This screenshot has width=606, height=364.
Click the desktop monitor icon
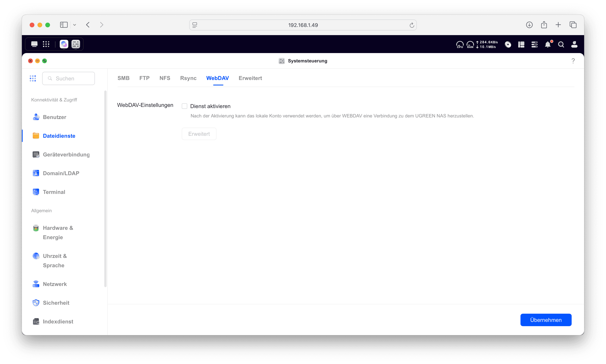[34, 44]
